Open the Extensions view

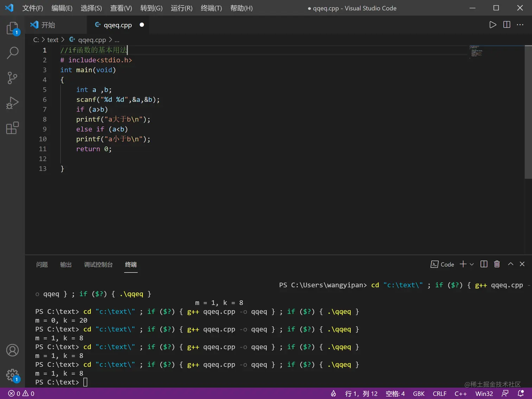12,128
